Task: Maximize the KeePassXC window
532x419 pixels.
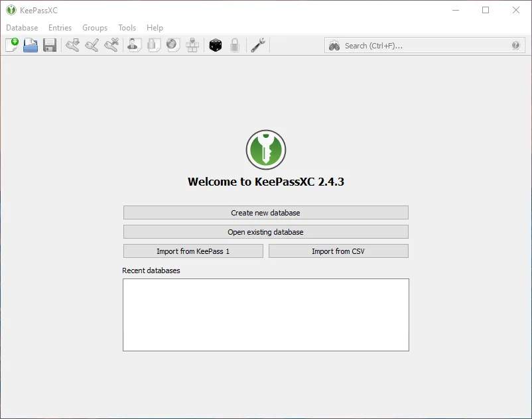Action: tap(486, 10)
